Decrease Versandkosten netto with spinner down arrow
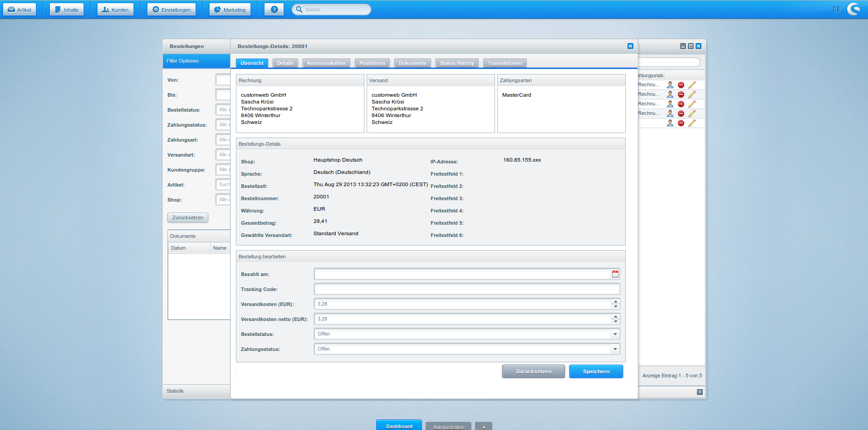The width and height of the screenshot is (868, 430). click(x=615, y=321)
